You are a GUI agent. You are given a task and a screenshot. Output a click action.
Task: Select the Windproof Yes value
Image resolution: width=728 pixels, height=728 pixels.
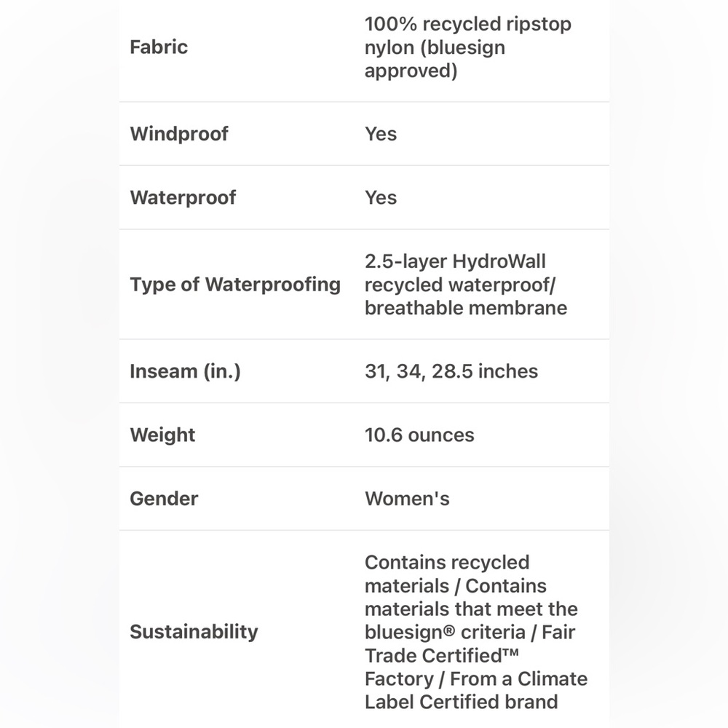(x=381, y=134)
